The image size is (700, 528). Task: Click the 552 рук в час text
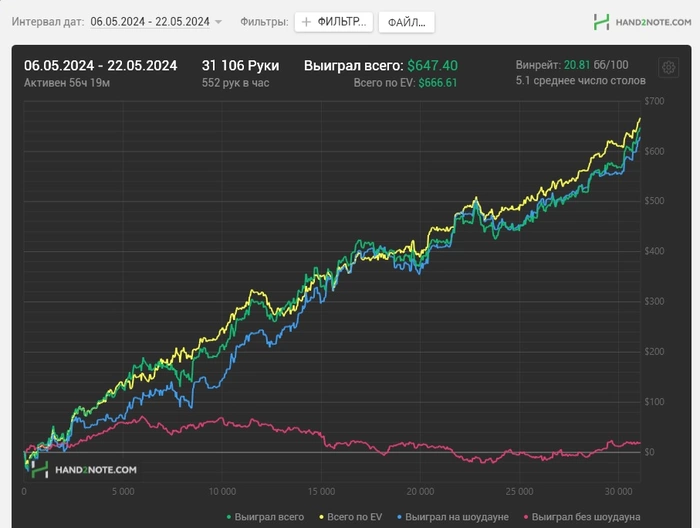click(235, 83)
